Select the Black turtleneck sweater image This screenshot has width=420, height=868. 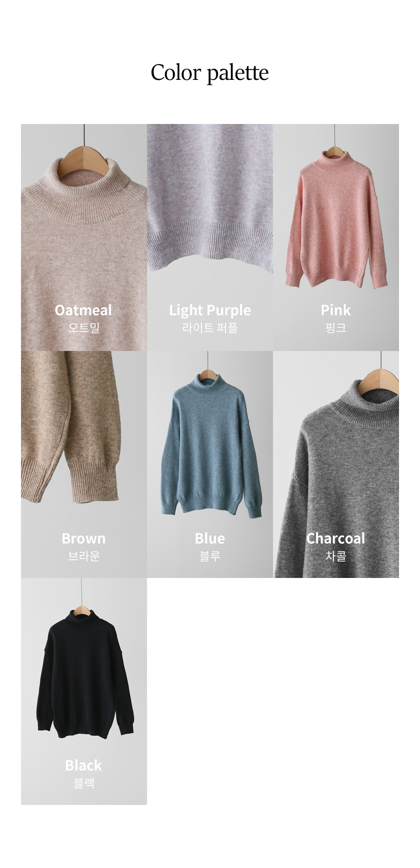click(x=84, y=691)
